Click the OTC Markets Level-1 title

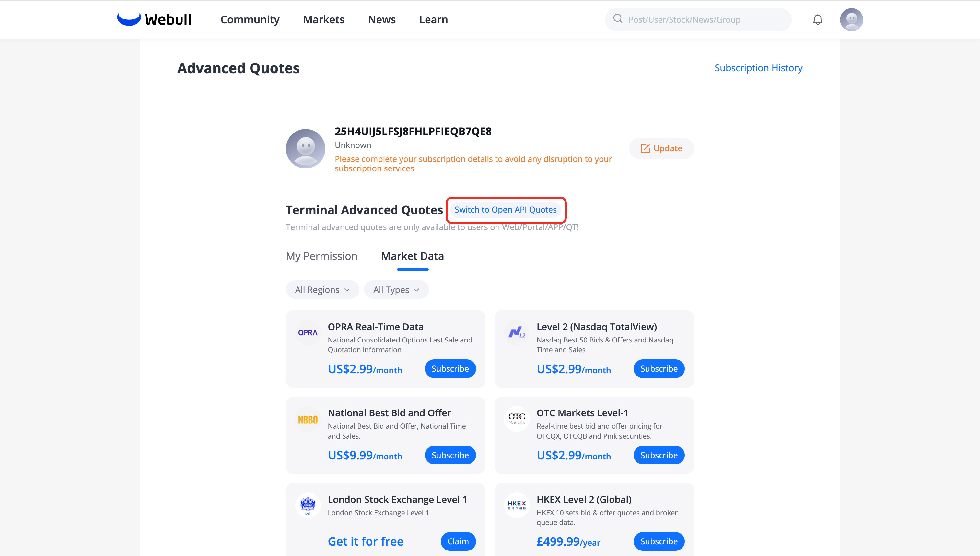582,413
